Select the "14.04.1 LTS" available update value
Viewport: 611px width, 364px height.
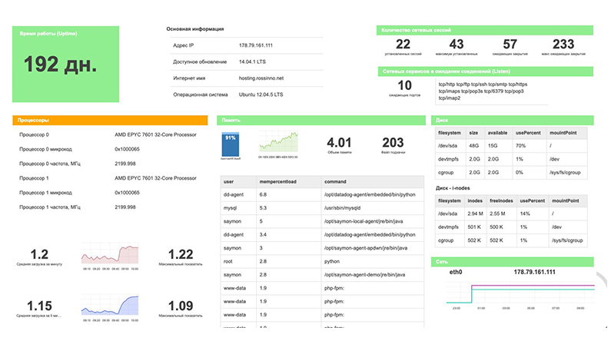tap(252, 61)
